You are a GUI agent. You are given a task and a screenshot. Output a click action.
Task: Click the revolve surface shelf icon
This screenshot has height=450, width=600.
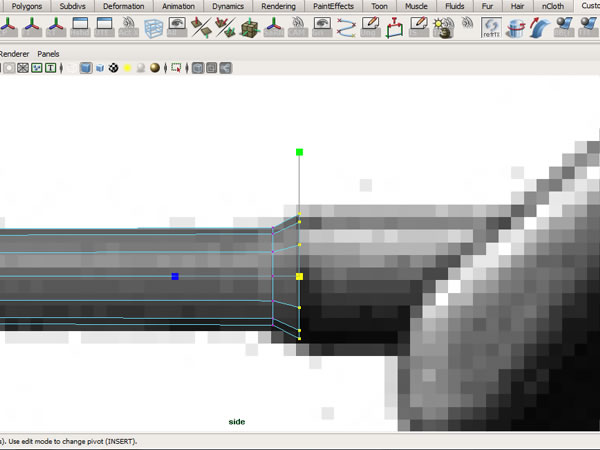click(517, 28)
